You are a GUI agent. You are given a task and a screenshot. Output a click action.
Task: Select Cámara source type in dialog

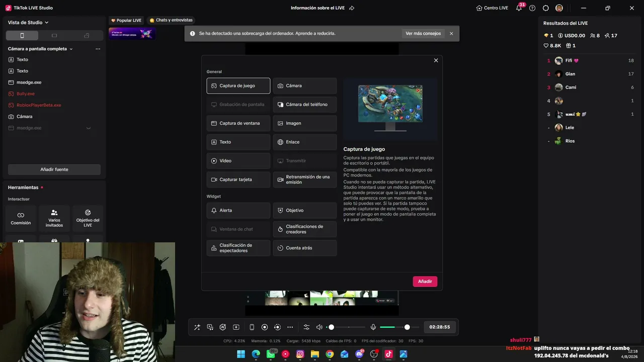pos(305,86)
